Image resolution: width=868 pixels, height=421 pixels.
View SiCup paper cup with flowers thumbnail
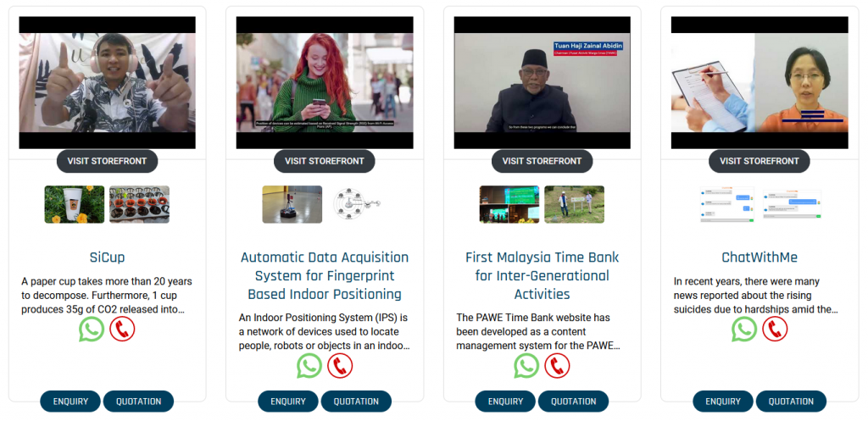(75, 204)
